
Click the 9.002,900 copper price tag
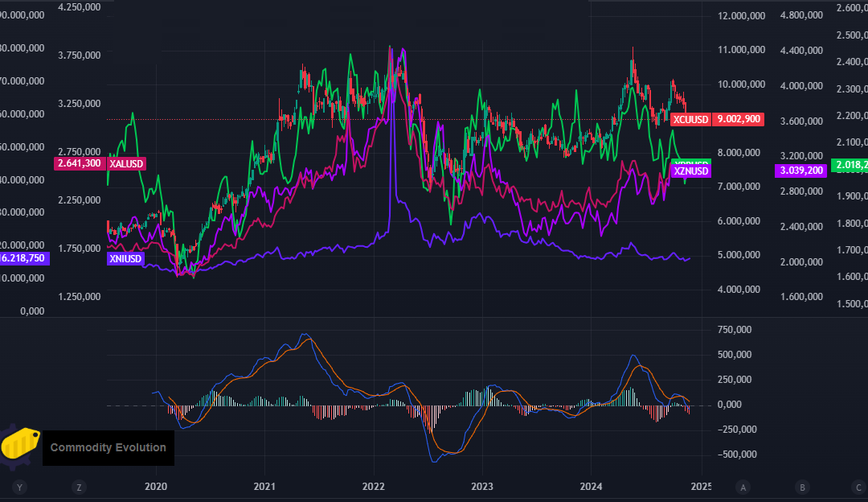tap(738, 119)
